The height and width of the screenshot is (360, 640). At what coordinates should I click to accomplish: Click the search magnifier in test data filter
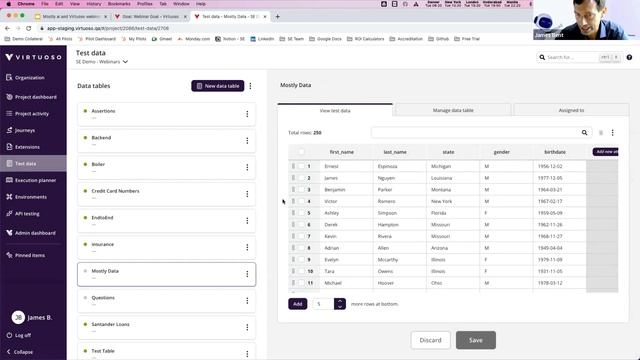584,133
